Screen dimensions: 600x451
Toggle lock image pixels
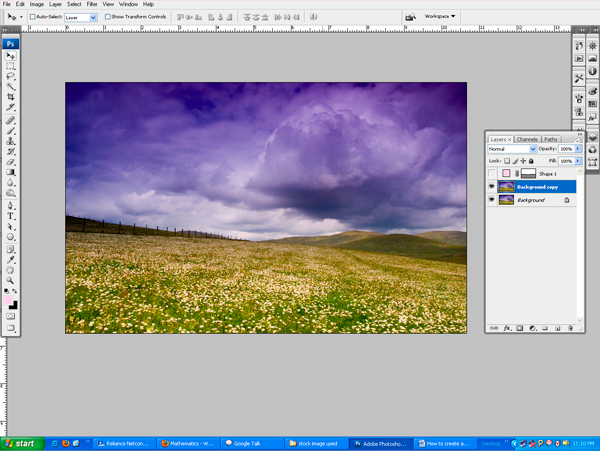[x=515, y=161]
